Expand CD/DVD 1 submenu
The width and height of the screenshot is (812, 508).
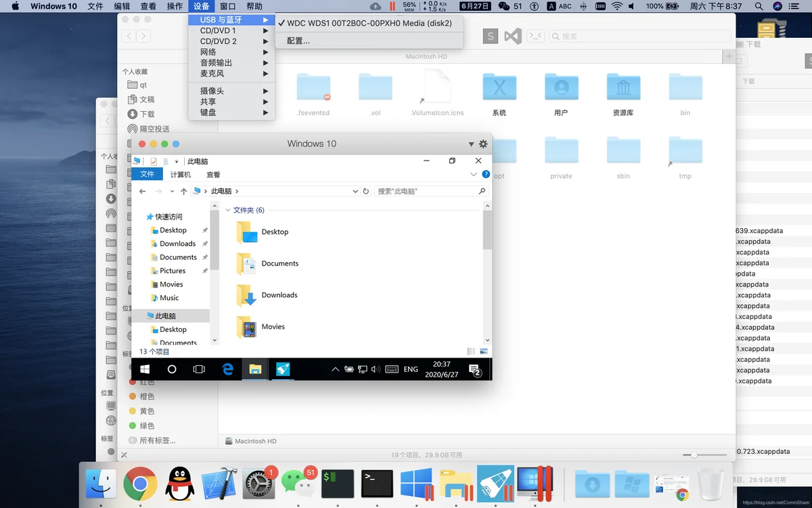(232, 30)
